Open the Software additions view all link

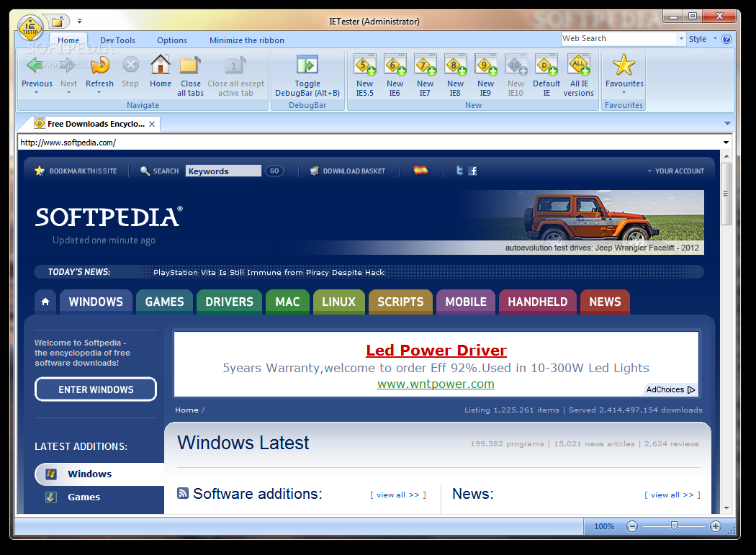pos(397,495)
